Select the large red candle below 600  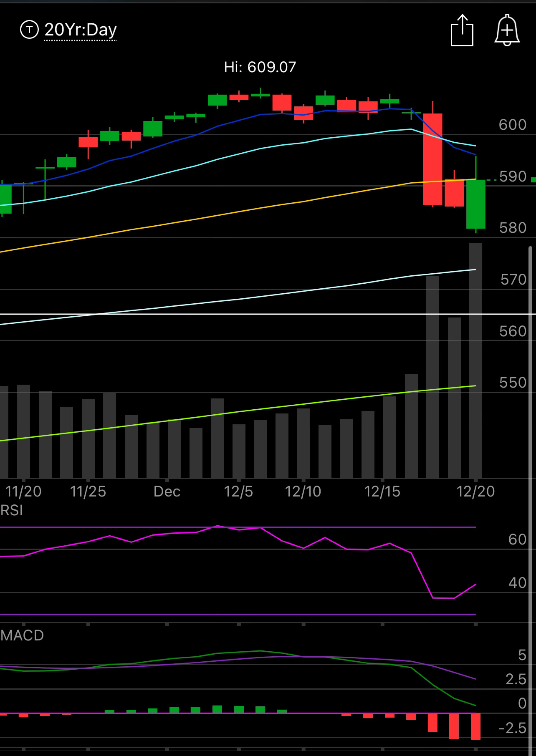click(432, 159)
